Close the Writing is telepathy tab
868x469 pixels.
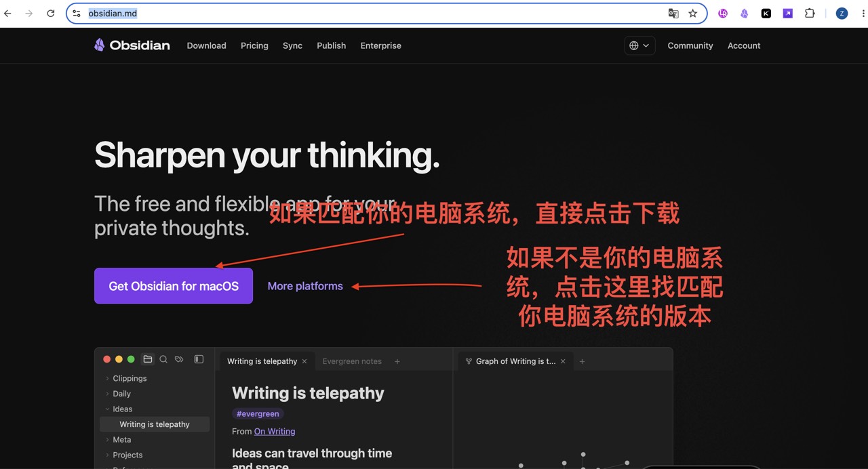click(x=304, y=361)
